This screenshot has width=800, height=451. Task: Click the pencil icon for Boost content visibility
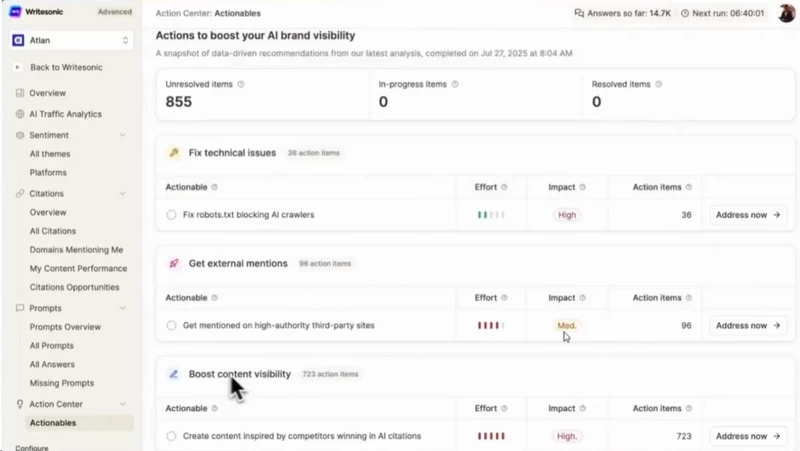click(x=174, y=374)
